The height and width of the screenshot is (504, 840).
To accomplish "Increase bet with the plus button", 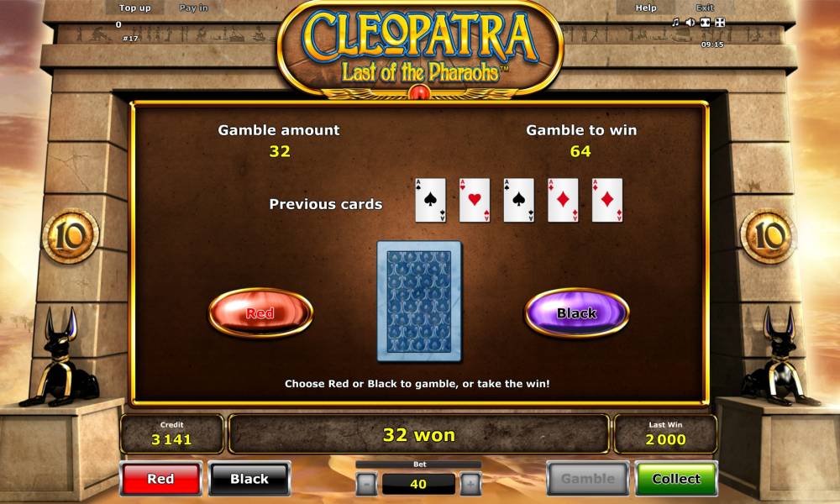I will point(470,484).
